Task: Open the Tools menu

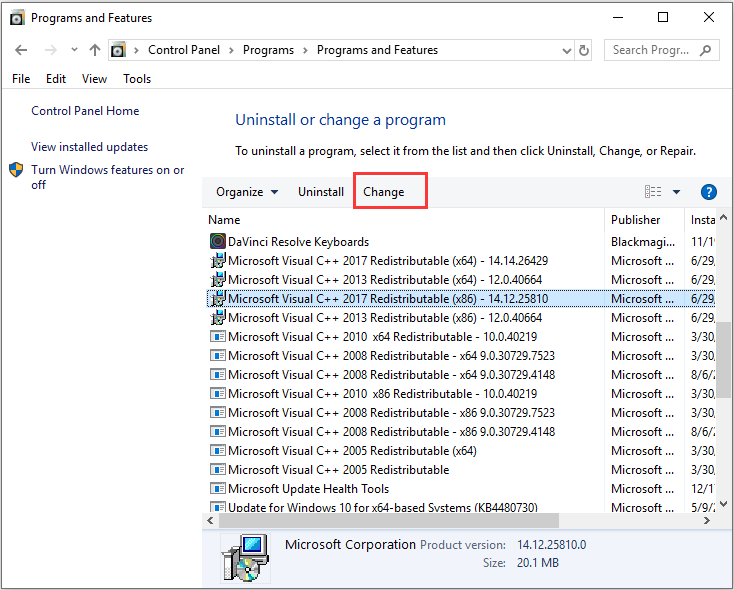Action: pos(137,79)
